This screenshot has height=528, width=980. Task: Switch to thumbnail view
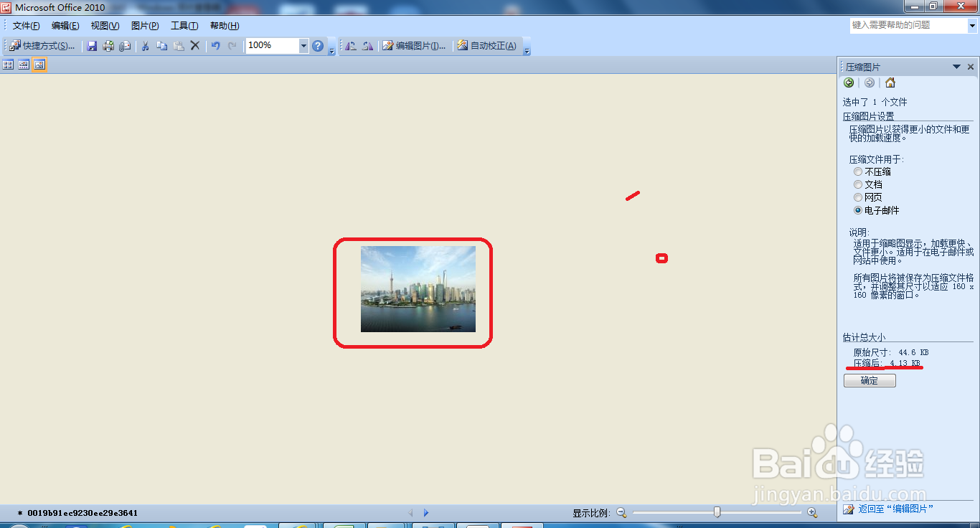coord(8,65)
